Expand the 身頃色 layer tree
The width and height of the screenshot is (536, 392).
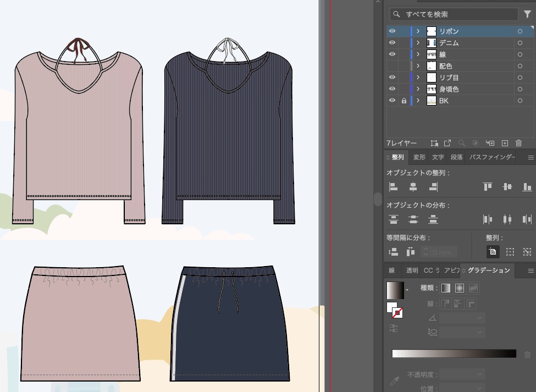(x=418, y=89)
